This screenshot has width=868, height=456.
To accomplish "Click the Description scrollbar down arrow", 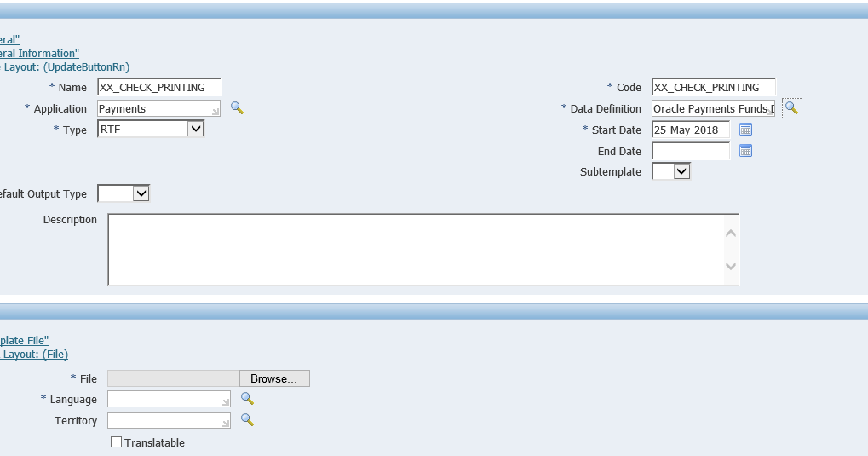I will (731, 266).
